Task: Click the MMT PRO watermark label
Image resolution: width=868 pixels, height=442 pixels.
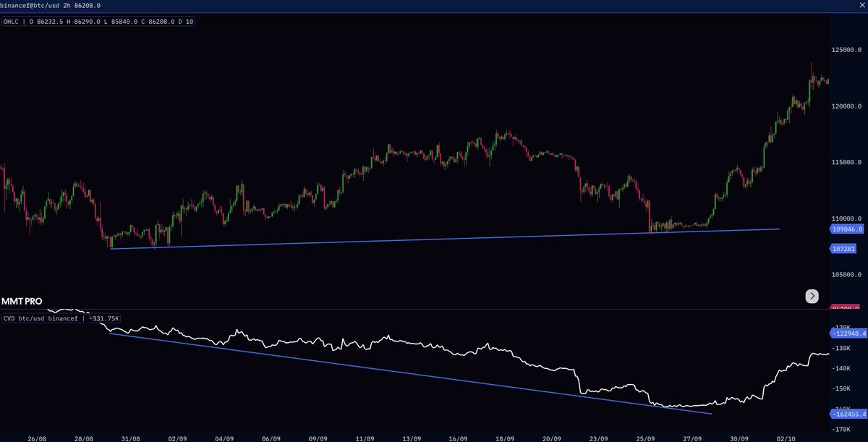Action: 22,301
